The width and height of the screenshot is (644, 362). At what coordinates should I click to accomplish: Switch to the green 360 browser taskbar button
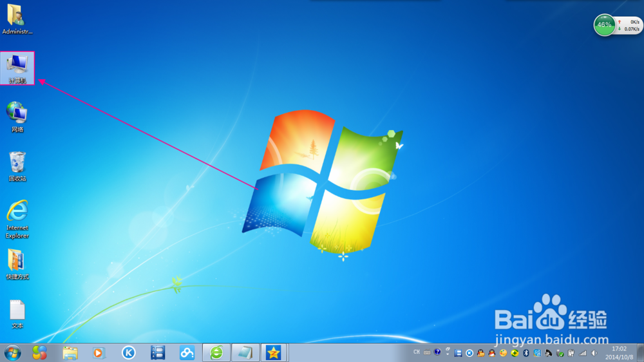(216, 353)
